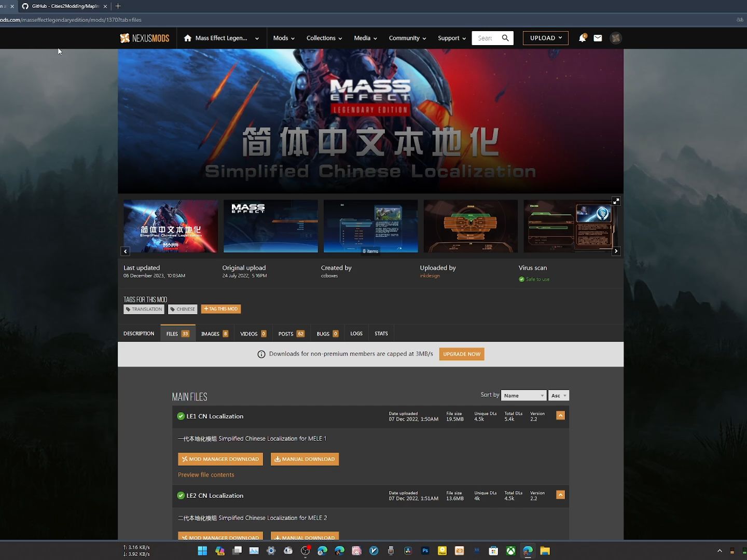Image resolution: width=747 pixels, height=560 pixels.
Task: Open OBS Studio from the taskbar
Action: coord(305,551)
